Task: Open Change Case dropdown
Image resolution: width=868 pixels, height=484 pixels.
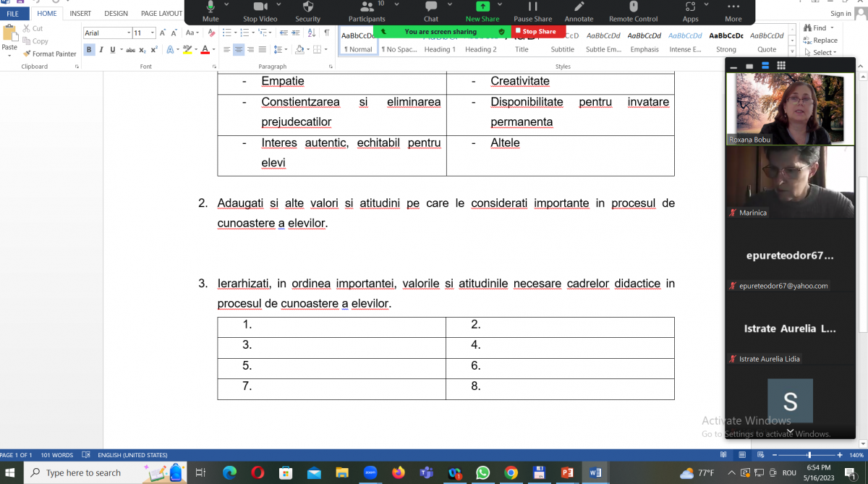Action: point(192,33)
